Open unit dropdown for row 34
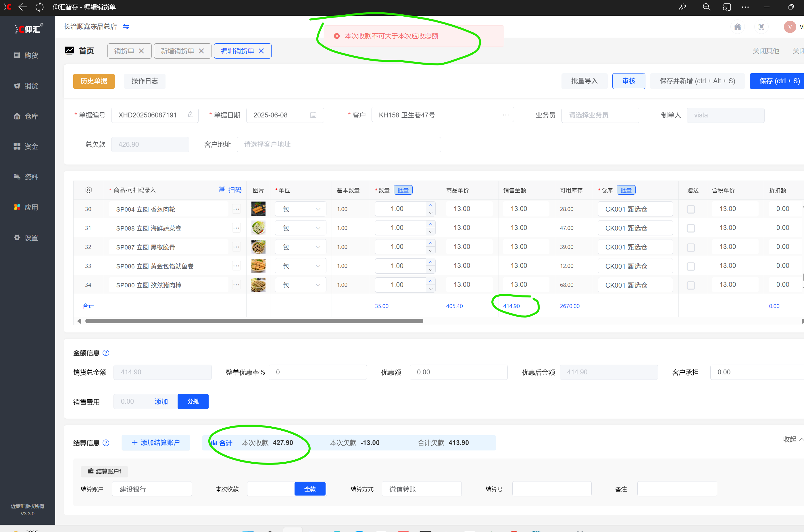This screenshot has height=532, width=804. 300,285
